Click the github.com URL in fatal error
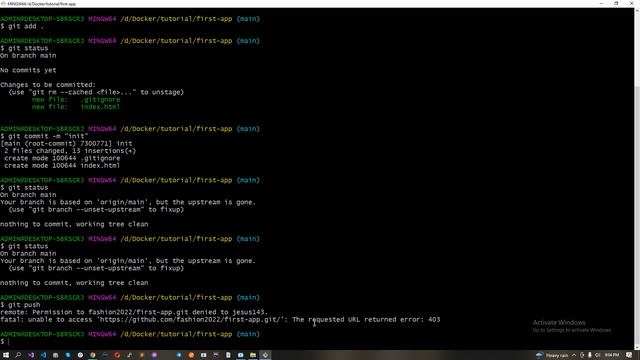Screen dimensions: 640x360 pyautogui.click(x=190, y=320)
